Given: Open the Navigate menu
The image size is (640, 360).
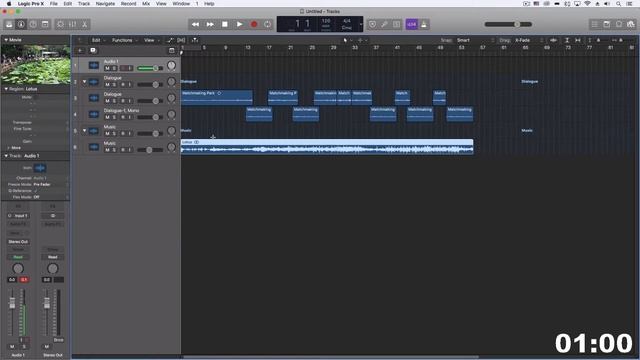Looking at the screenshot, I should tap(105, 4).
